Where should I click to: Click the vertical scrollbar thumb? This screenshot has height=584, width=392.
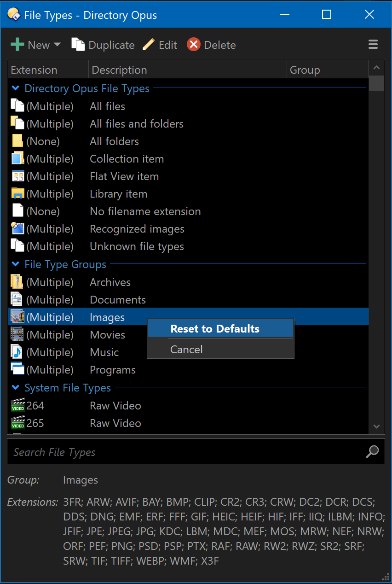(376, 83)
